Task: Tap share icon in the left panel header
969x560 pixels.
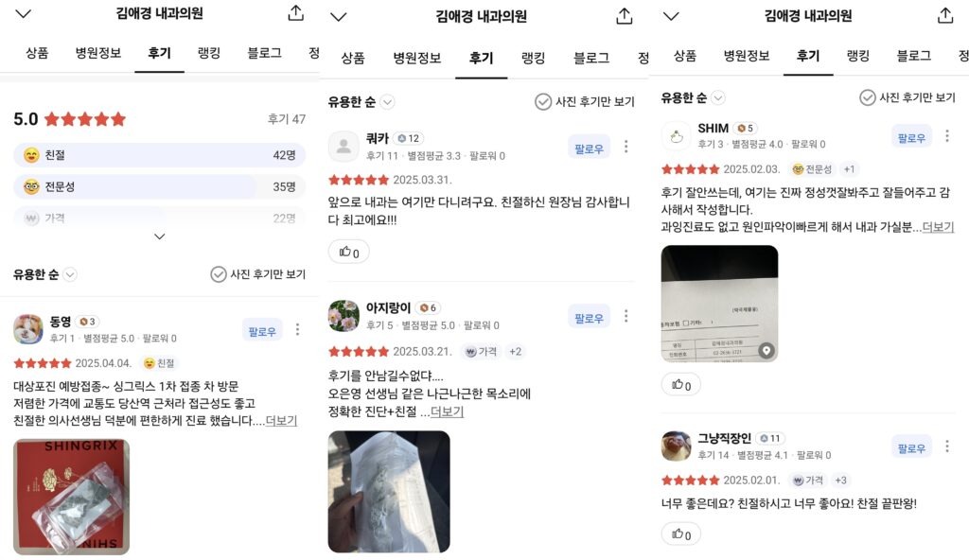Action: tap(296, 13)
